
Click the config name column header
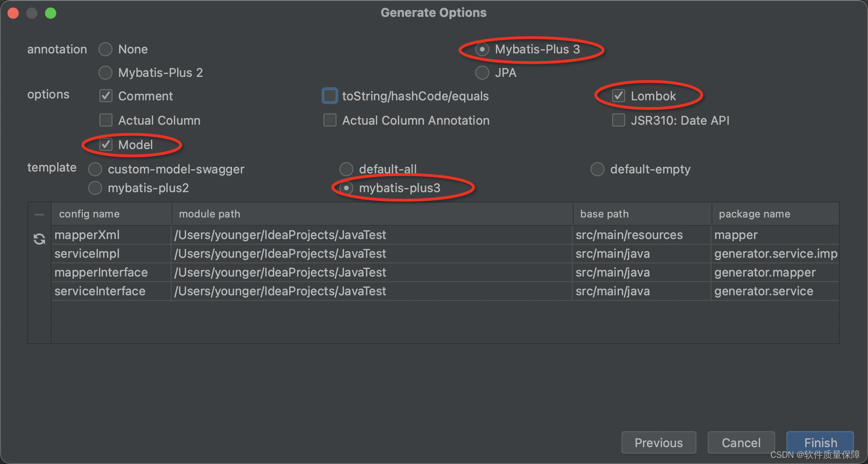pos(112,214)
